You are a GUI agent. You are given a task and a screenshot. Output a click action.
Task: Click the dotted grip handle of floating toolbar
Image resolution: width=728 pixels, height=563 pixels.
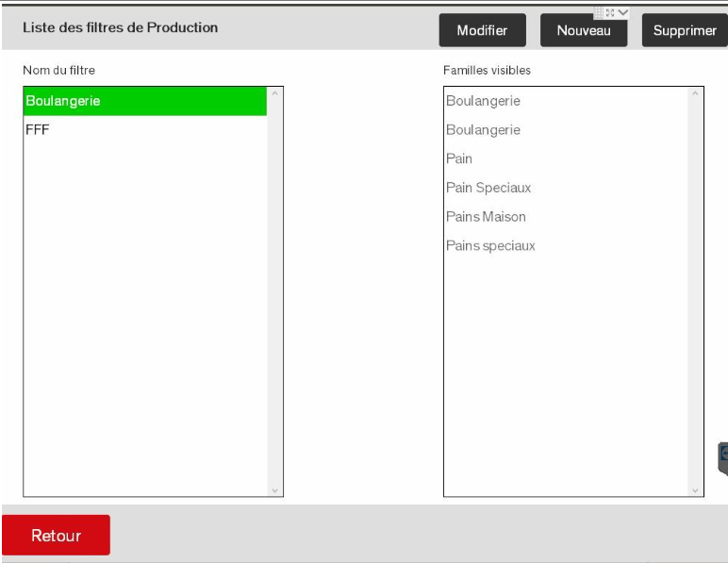599,12
